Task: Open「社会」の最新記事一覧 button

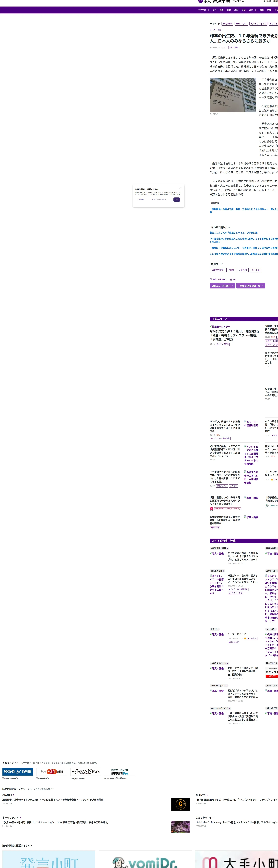Action: 250,286
